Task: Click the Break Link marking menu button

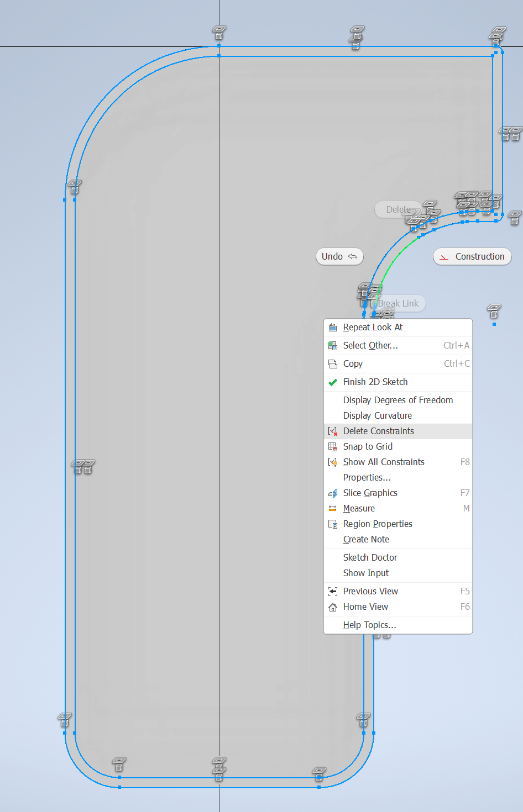Action: coord(398,304)
